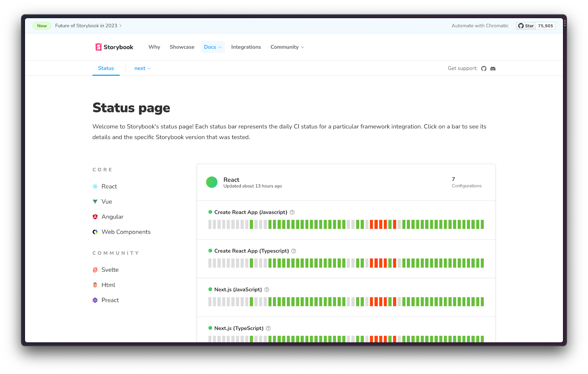
Task: Select React in the Core list
Action: pyautogui.click(x=109, y=186)
